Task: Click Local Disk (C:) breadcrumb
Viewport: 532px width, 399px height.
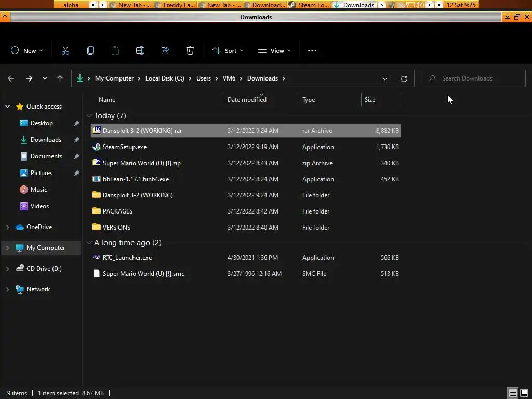Action: point(165,78)
